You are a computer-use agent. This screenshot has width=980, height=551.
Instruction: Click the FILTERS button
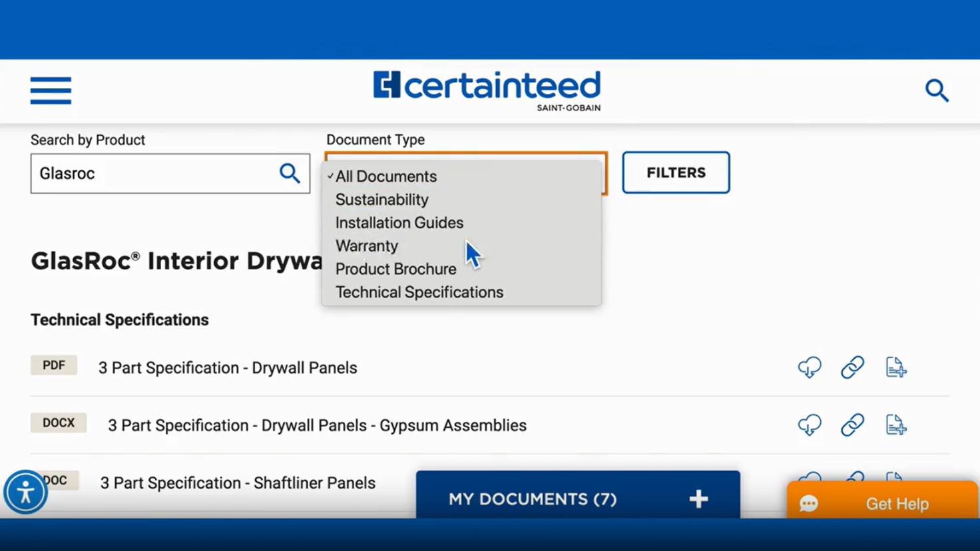(676, 173)
